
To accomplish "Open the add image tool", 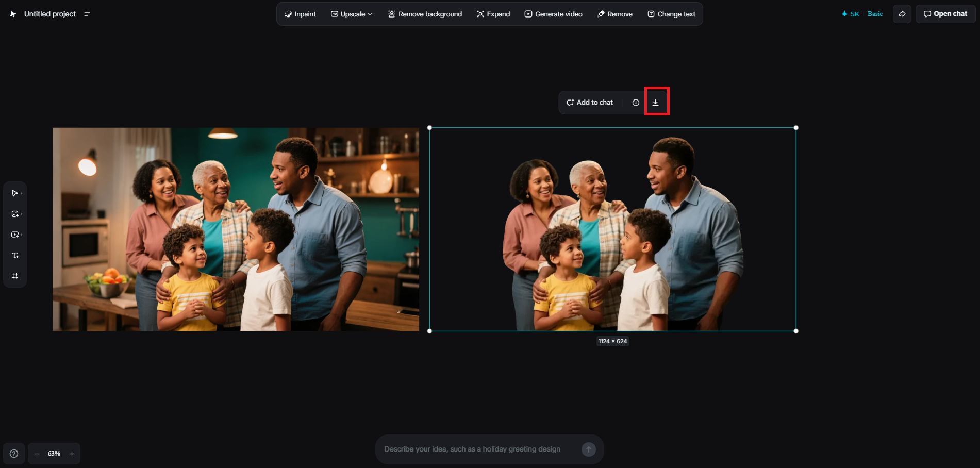I will [15, 214].
